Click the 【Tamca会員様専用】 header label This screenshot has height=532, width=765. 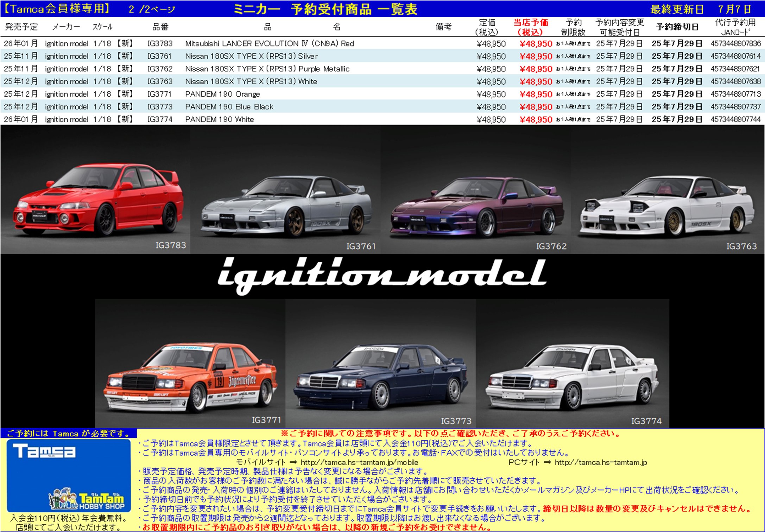57,9
